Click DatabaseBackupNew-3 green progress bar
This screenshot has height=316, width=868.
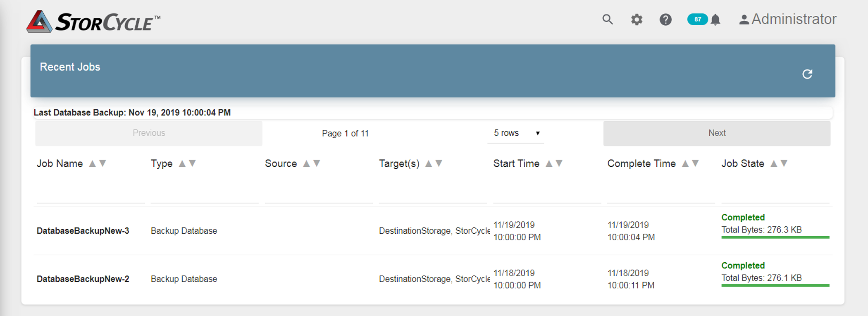pos(775,237)
